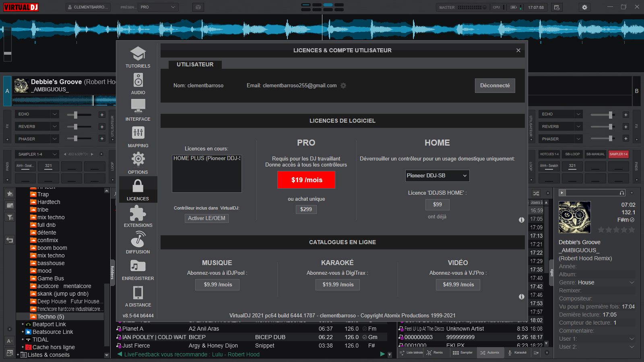The width and height of the screenshot is (644, 362).
Task: Switch to the Karaoké tab in side panel
Action: pyautogui.click(x=517, y=353)
